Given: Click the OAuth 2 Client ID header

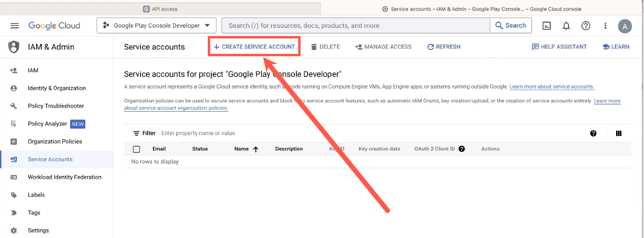Looking at the screenshot, I should [x=435, y=149].
